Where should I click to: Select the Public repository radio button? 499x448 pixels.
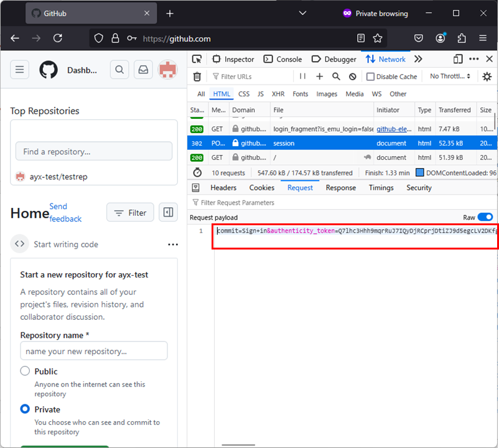point(25,371)
